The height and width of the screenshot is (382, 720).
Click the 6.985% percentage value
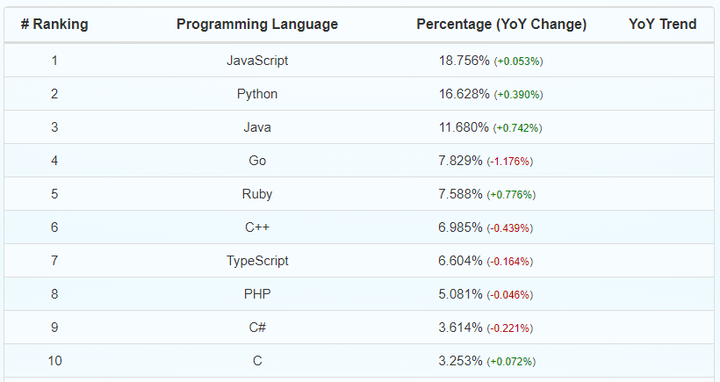pos(460,227)
